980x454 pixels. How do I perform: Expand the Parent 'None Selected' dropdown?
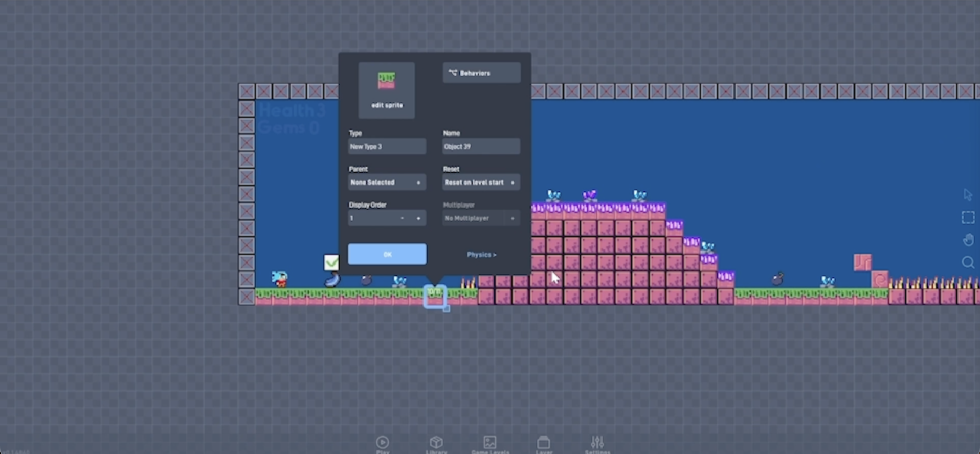point(387,183)
